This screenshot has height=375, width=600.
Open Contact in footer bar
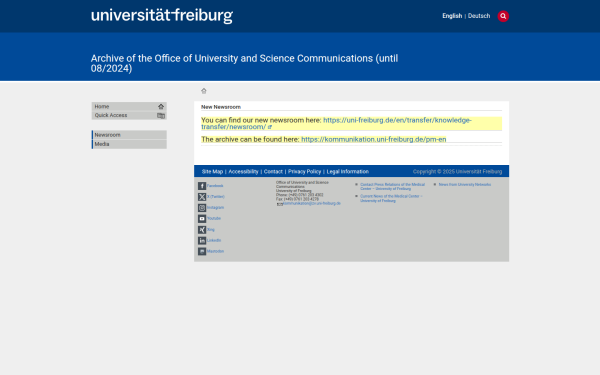[x=273, y=171]
